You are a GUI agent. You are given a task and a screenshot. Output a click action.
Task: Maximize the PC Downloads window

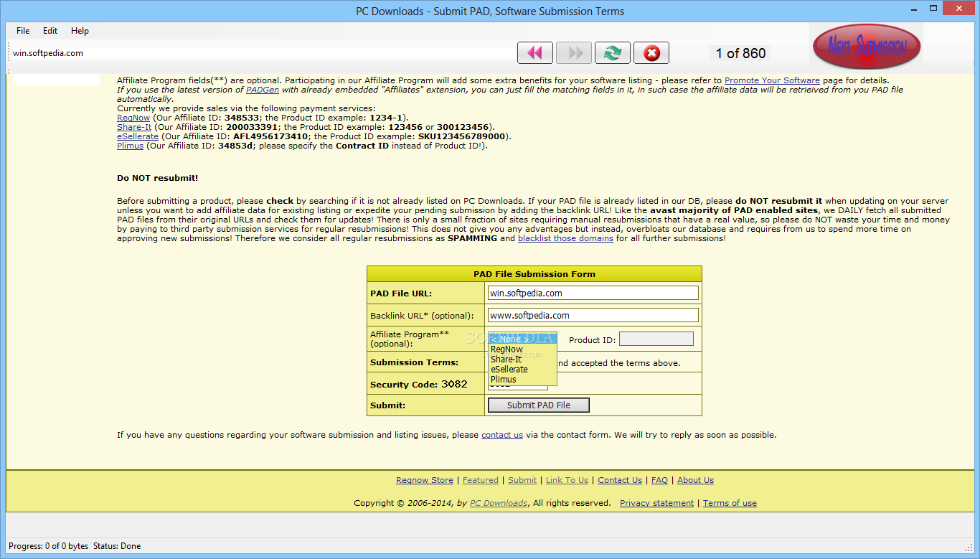(933, 7)
